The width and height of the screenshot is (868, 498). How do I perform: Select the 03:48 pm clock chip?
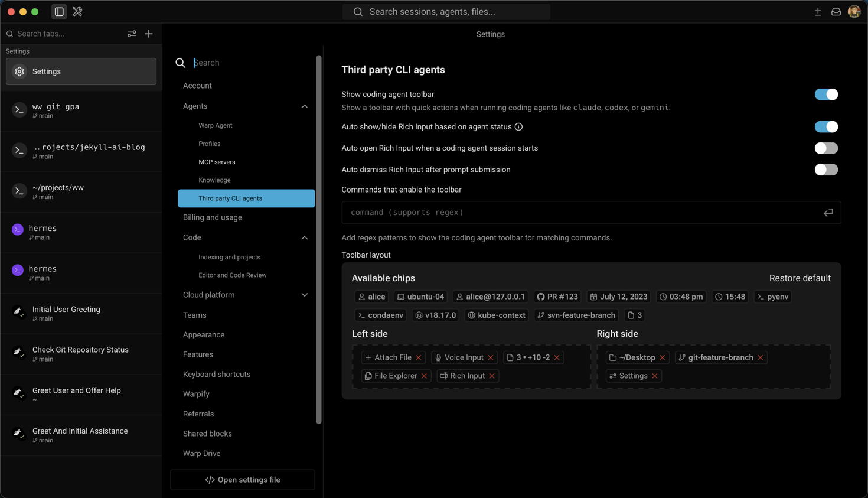click(x=681, y=297)
